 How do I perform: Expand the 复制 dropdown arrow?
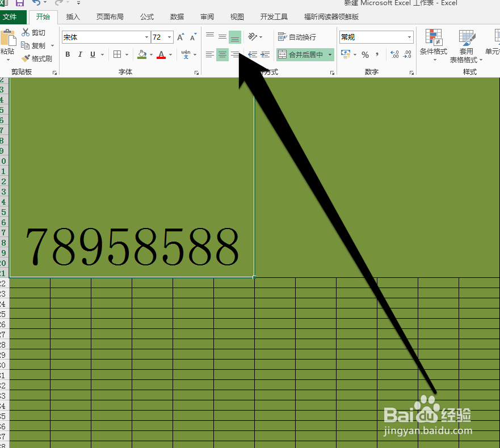click(52, 45)
